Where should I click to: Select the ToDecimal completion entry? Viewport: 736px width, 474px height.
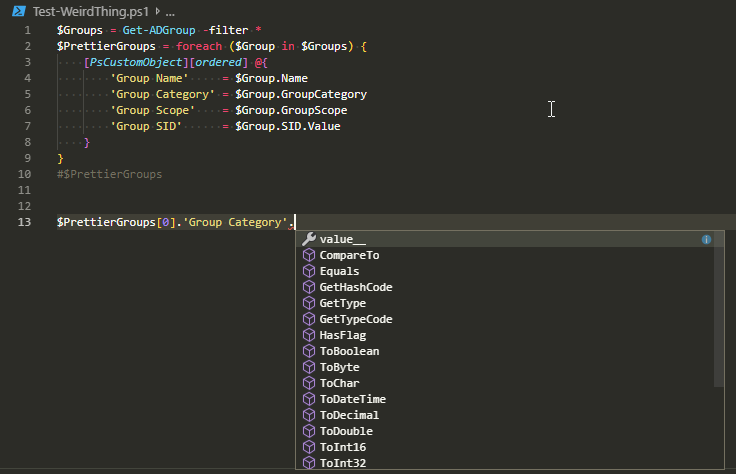(x=349, y=415)
